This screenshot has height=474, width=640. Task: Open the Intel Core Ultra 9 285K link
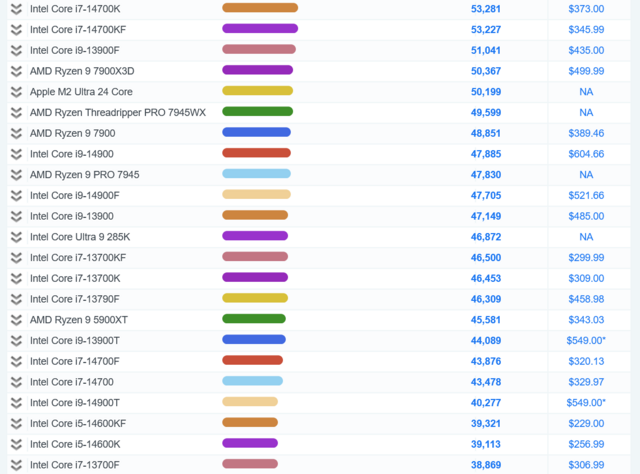point(80,237)
